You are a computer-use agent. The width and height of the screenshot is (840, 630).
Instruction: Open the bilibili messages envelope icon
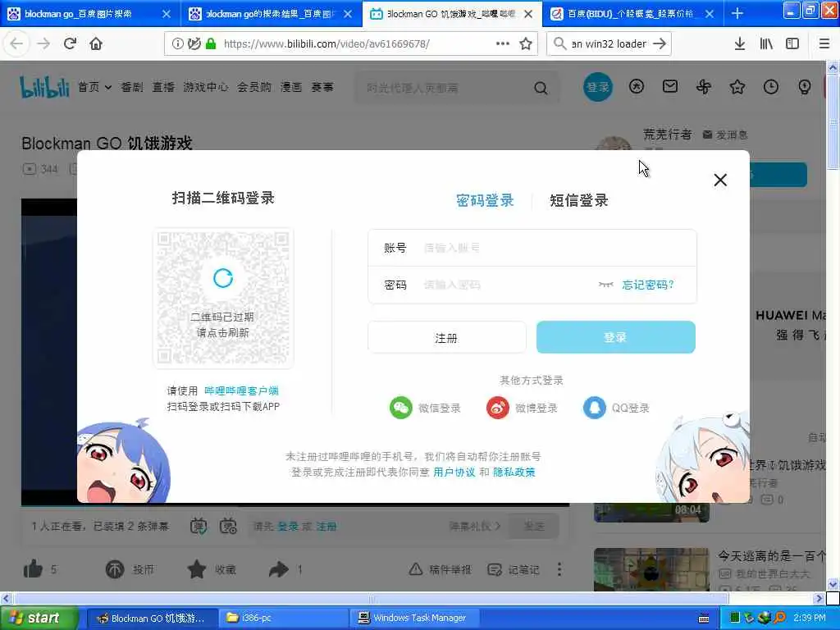670,86
